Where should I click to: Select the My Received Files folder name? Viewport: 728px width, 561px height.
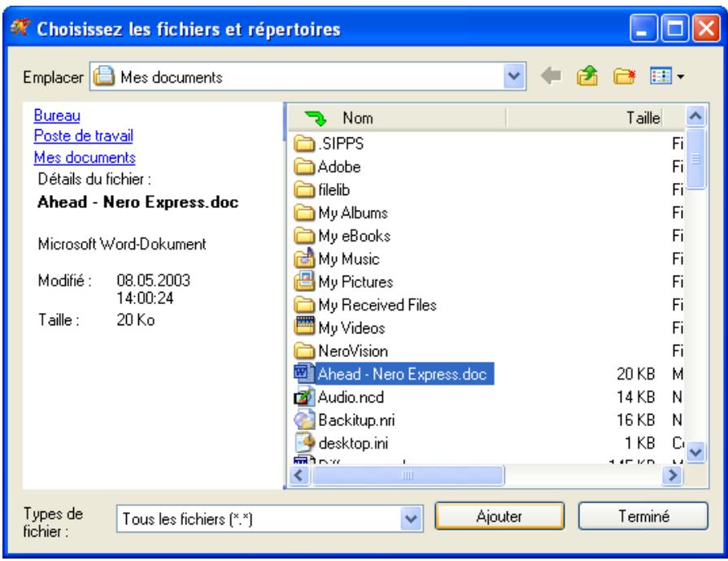click(x=377, y=305)
